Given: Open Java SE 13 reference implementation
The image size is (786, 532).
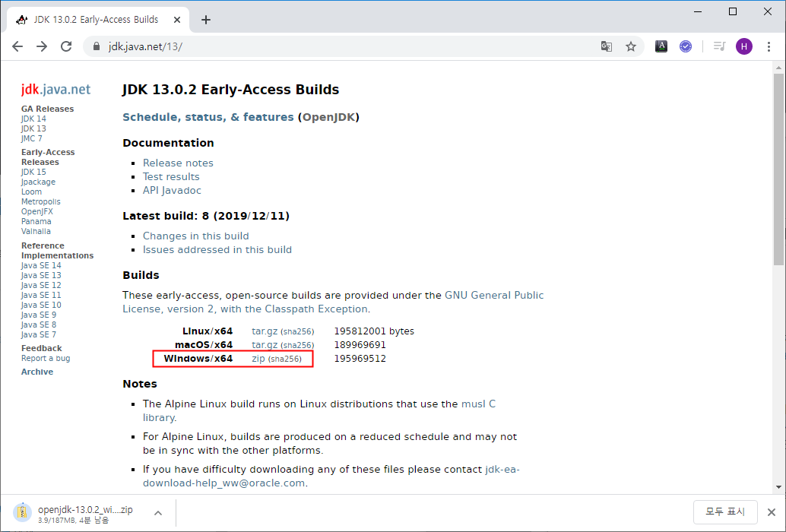Looking at the screenshot, I should 41,276.
